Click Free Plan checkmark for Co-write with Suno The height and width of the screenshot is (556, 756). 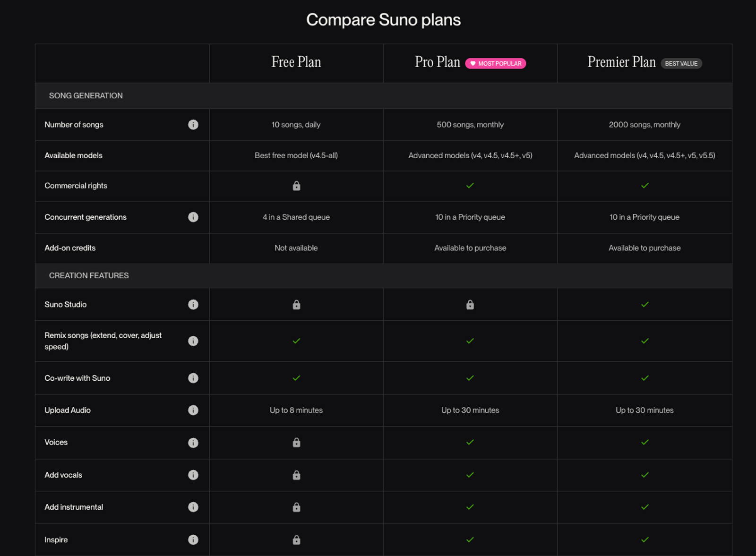click(296, 378)
